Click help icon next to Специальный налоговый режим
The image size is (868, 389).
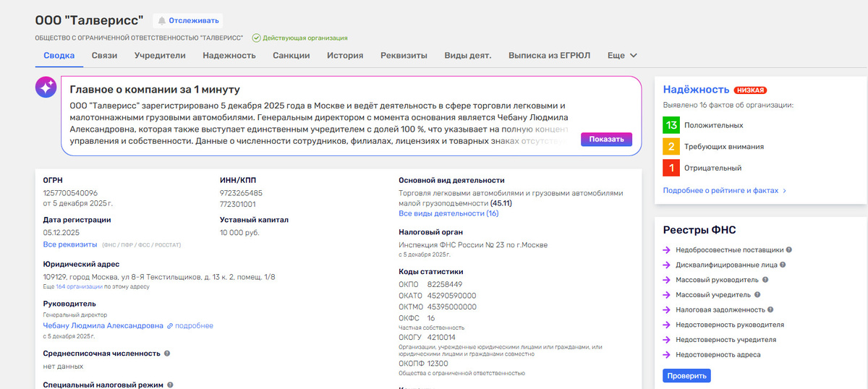coord(171,385)
